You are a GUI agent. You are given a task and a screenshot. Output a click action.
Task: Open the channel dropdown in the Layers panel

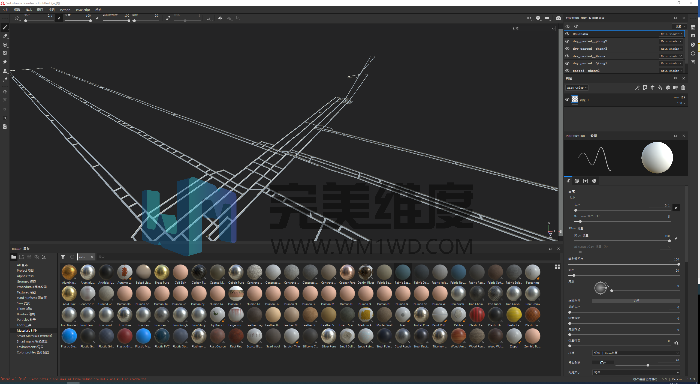point(577,88)
